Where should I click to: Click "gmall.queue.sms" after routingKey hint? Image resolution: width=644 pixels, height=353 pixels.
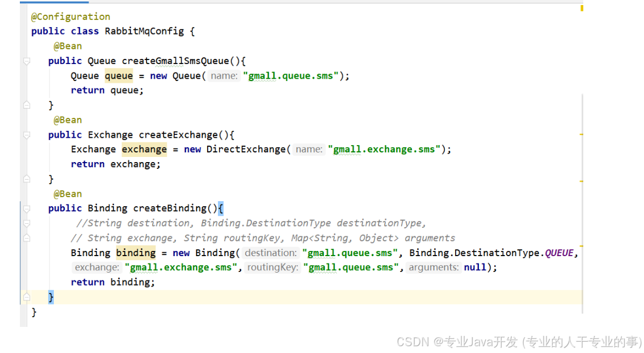pyautogui.click(x=351, y=267)
